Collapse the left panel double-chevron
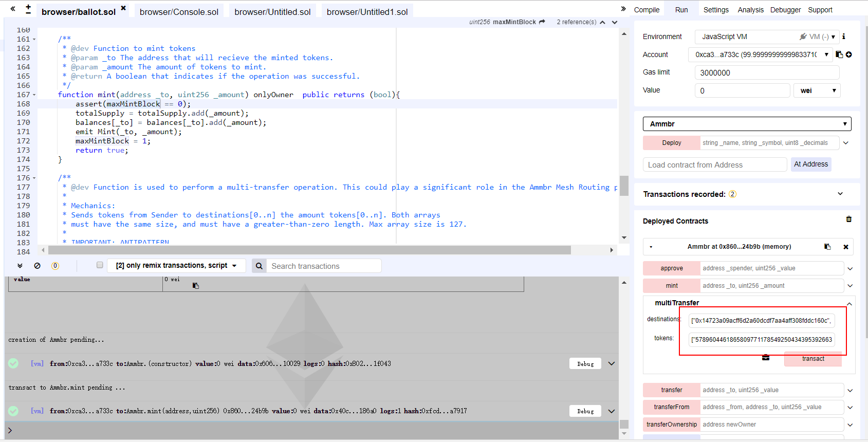 (x=13, y=9)
